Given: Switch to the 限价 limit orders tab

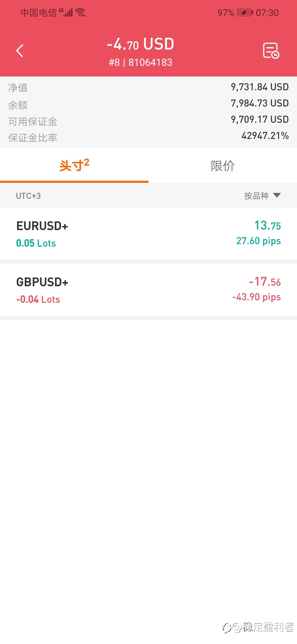Looking at the screenshot, I should click(223, 166).
